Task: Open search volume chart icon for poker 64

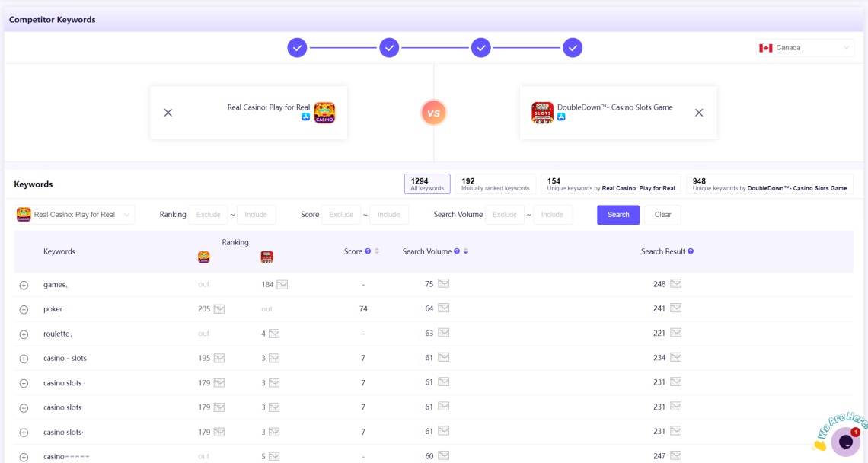Action: click(x=443, y=308)
